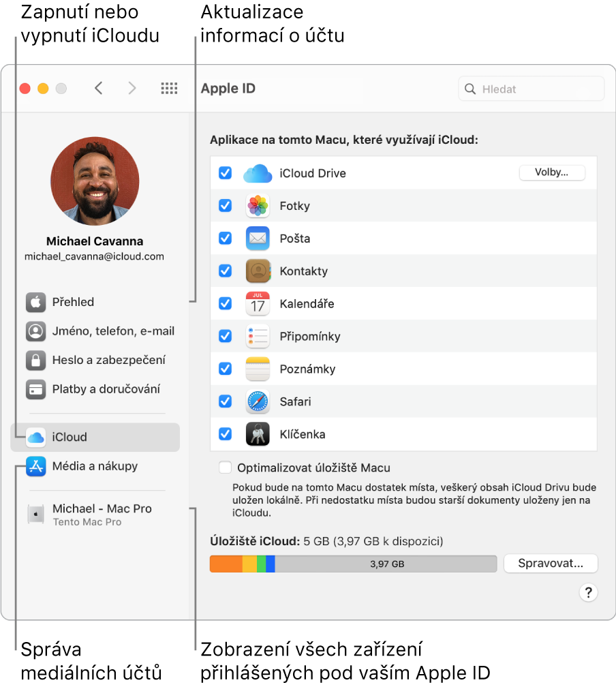Click person icon beside Jméno, telefon, e-mail

35,331
